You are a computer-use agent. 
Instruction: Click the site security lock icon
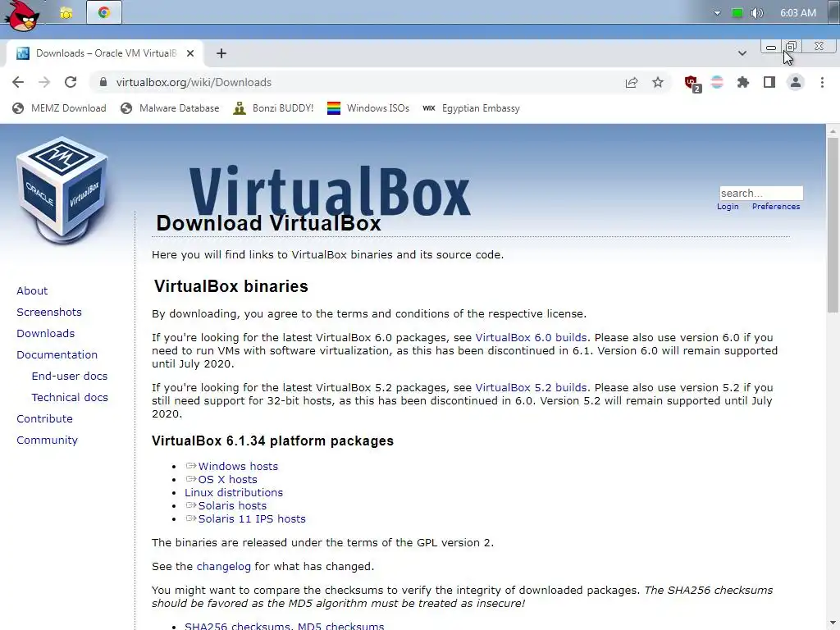(103, 82)
